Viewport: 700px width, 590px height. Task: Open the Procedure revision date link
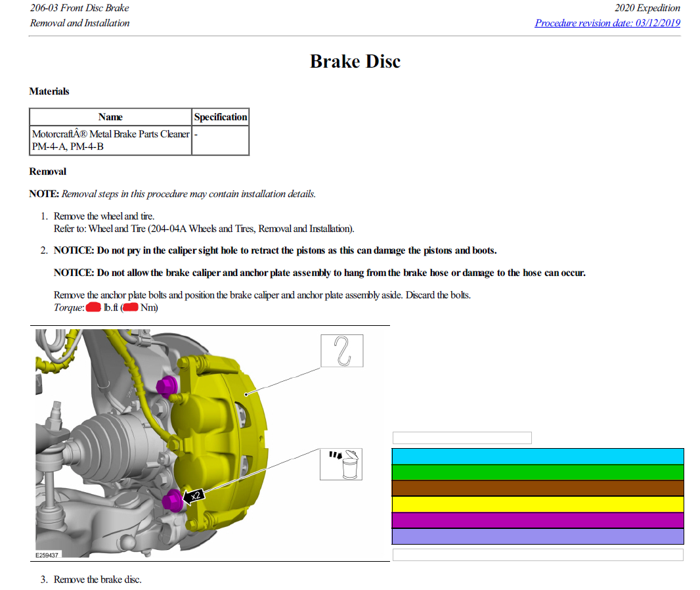pyautogui.click(x=607, y=23)
